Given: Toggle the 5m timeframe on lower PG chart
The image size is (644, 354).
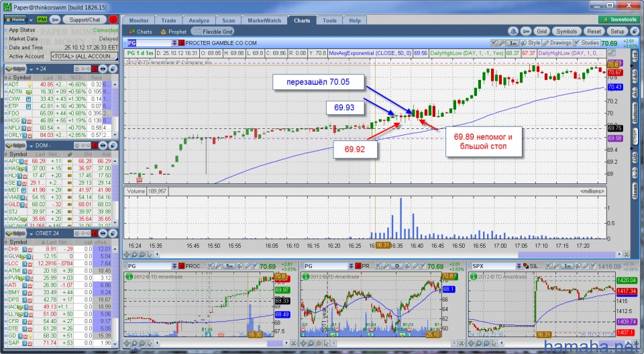Looking at the screenshot, I should pyautogui.click(x=229, y=266).
